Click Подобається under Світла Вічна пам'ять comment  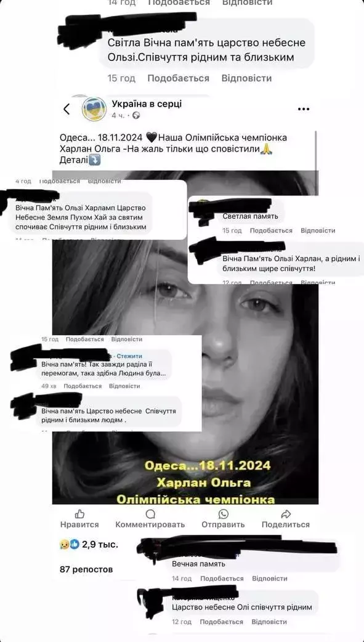[178, 78]
